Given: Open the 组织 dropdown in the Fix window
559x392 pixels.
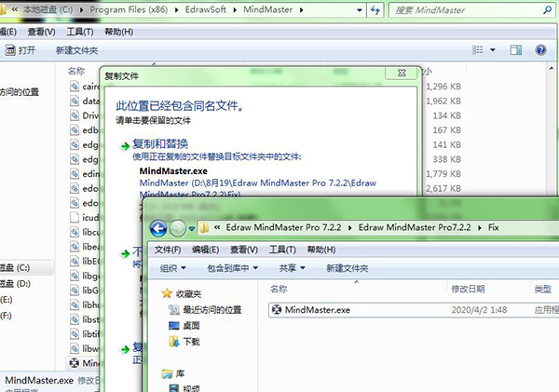Looking at the screenshot, I should click(173, 268).
